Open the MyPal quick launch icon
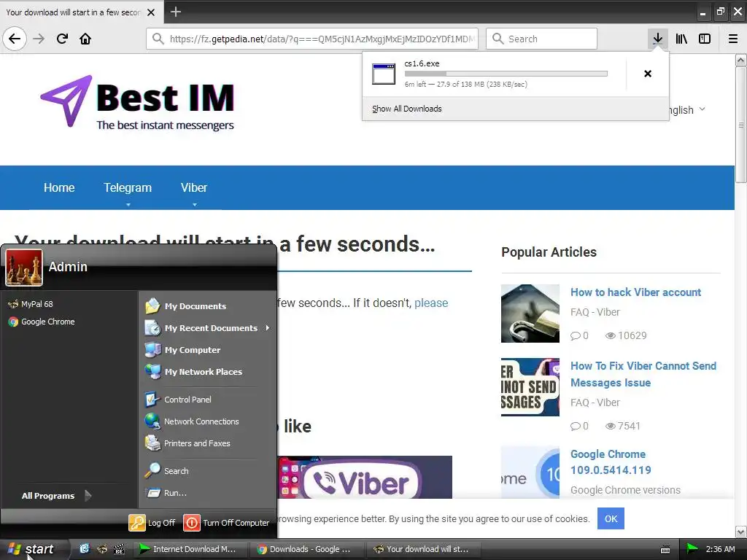The image size is (747, 560). [x=102, y=549]
